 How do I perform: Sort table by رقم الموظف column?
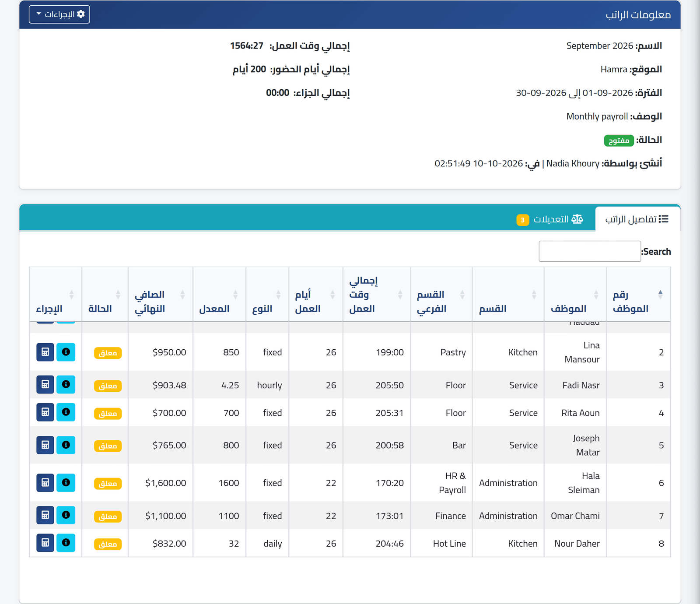638,295
